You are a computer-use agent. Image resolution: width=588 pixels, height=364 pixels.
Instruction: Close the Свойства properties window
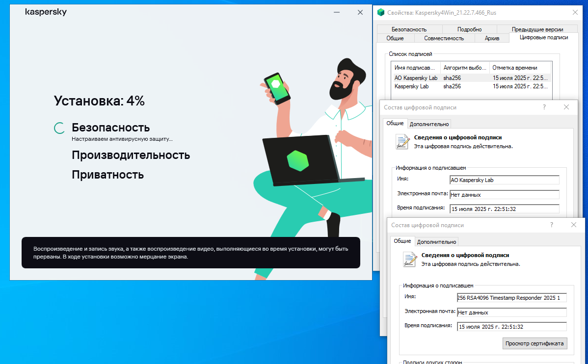point(575,12)
